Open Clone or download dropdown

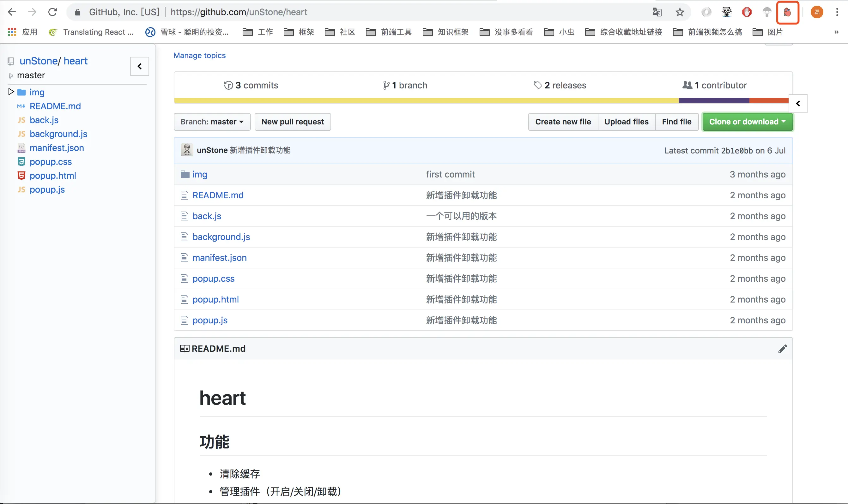[x=747, y=122]
